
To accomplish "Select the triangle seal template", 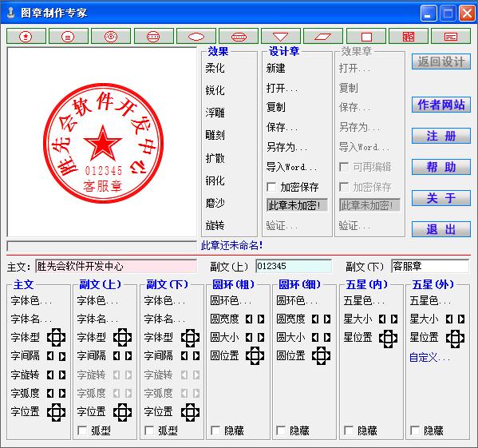I will coord(281,37).
